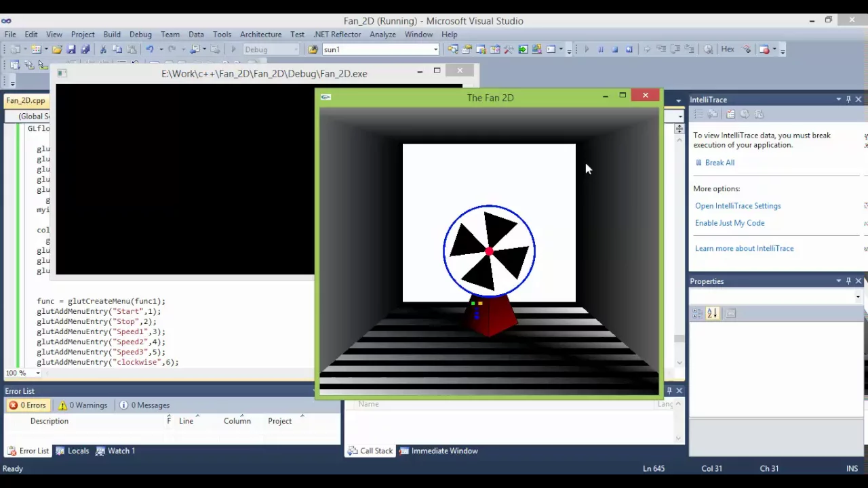
Task: Open the zoom 100 % dropdown
Action: (x=38, y=373)
